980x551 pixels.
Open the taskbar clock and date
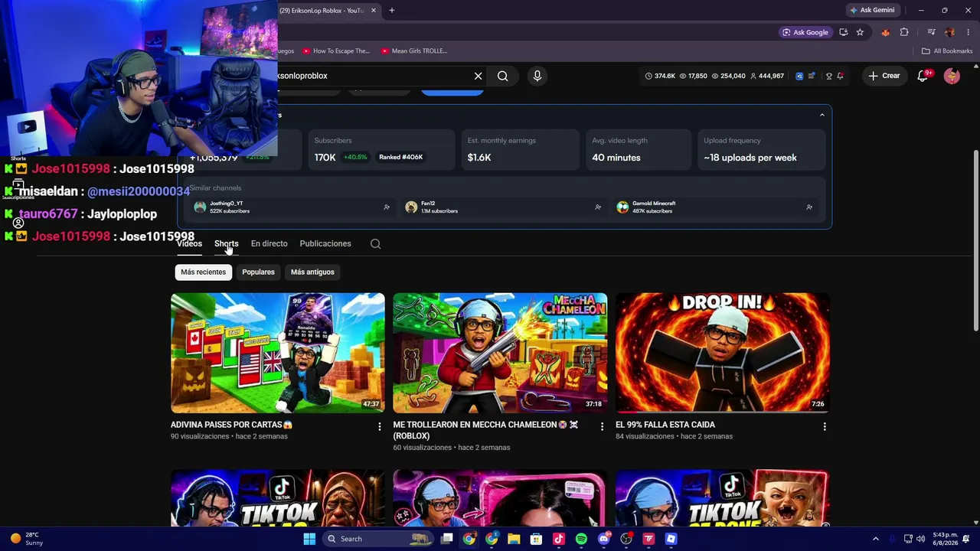(x=945, y=539)
